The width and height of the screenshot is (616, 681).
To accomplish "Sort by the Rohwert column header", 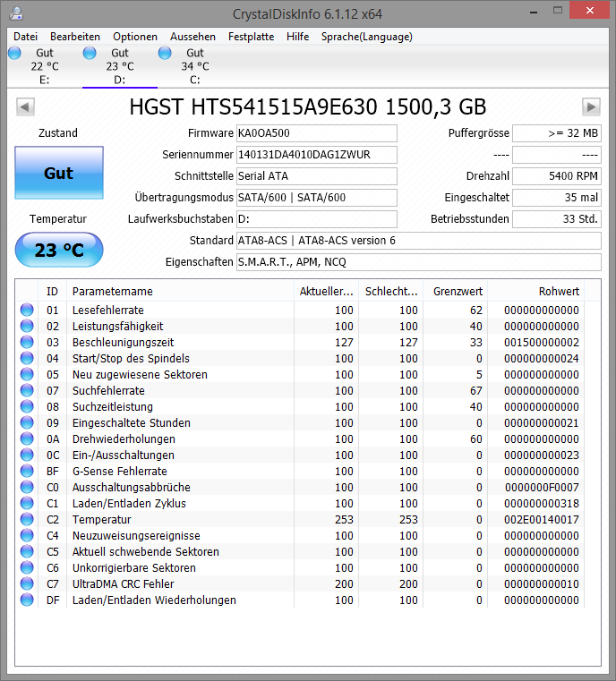I will [536, 291].
